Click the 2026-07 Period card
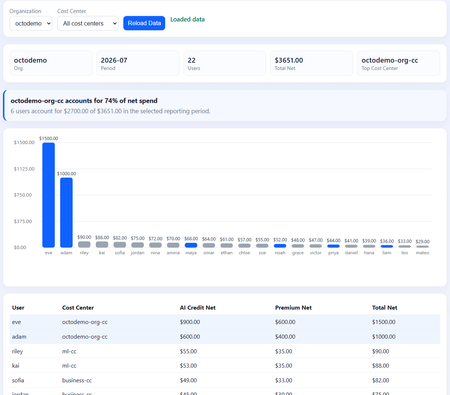 138,63
